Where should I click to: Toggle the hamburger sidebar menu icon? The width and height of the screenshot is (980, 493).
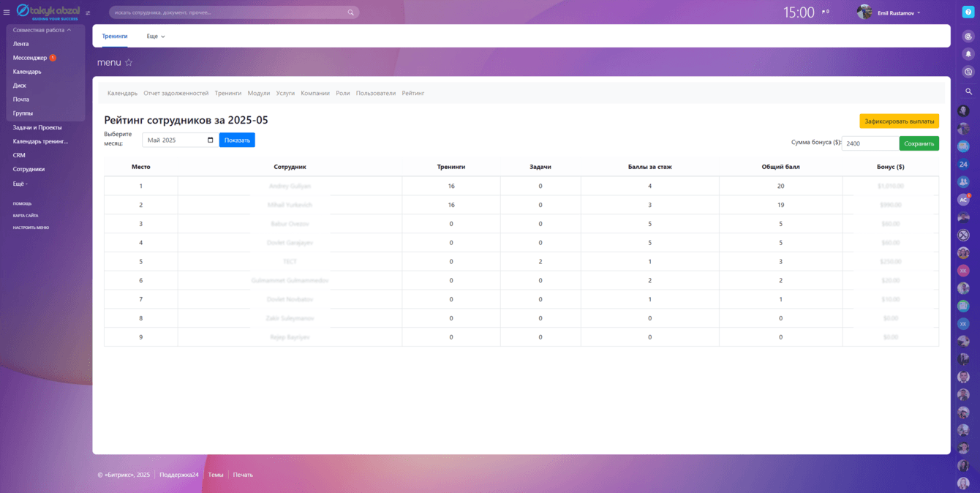click(x=7, y=12)
